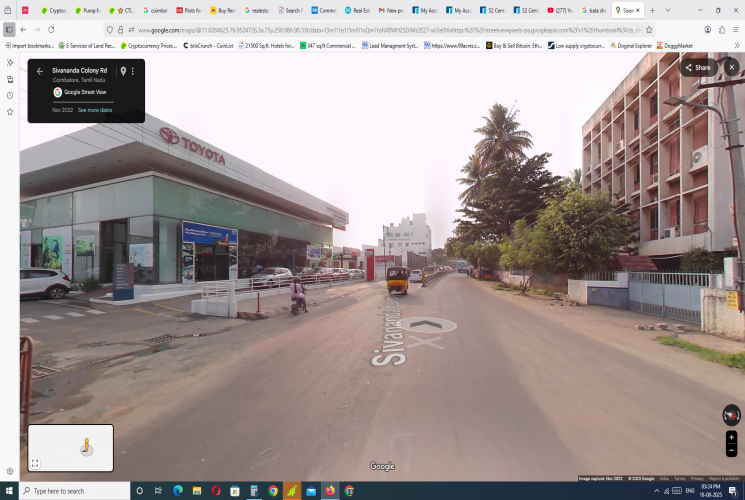Image resolution: width=745 pixels, height=500 pixels.
Task: Switch to the New pr Gmail tab
Action: 392,10
